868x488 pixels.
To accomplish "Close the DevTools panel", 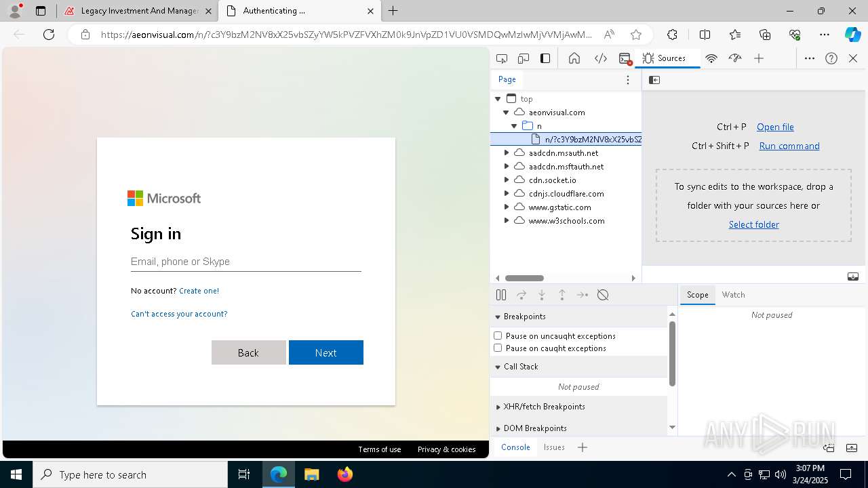I will [853, 58].
